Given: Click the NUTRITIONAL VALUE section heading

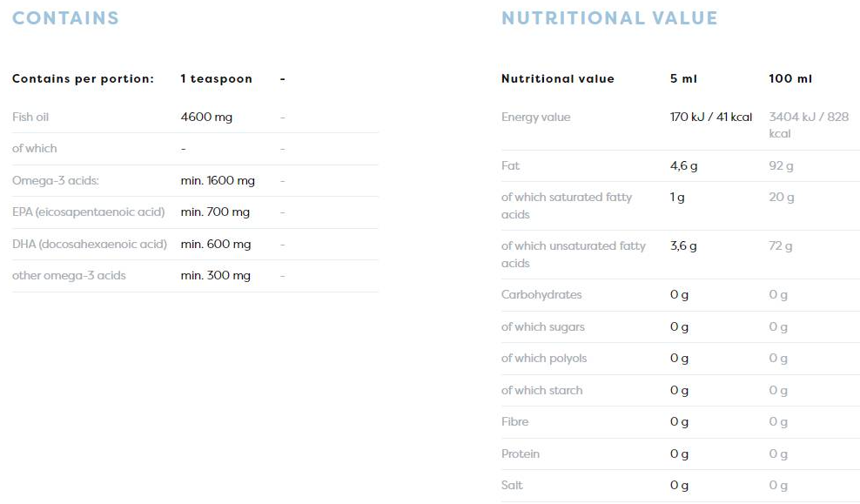Looking at the screenshot, I should pos(609,18).
